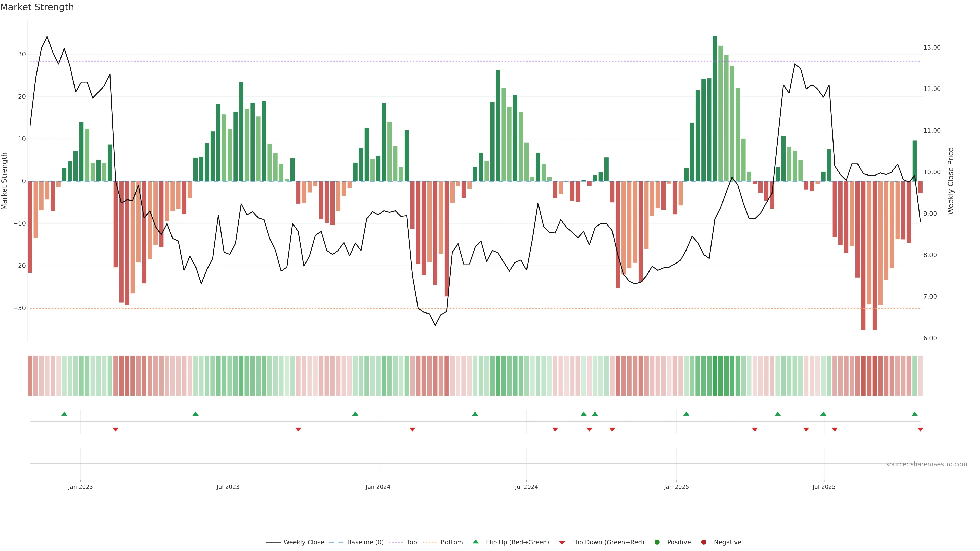Image resolution: width=980 pixels, height=551 pixels.
Task: Click the tallest green bar near Jan 2025
Action: [715, 108]
